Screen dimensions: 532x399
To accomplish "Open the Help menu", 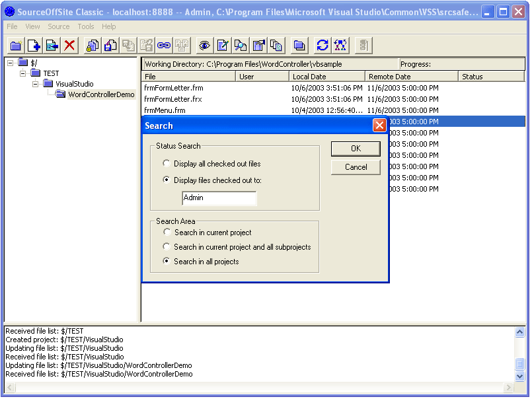I will click(108, 26).
